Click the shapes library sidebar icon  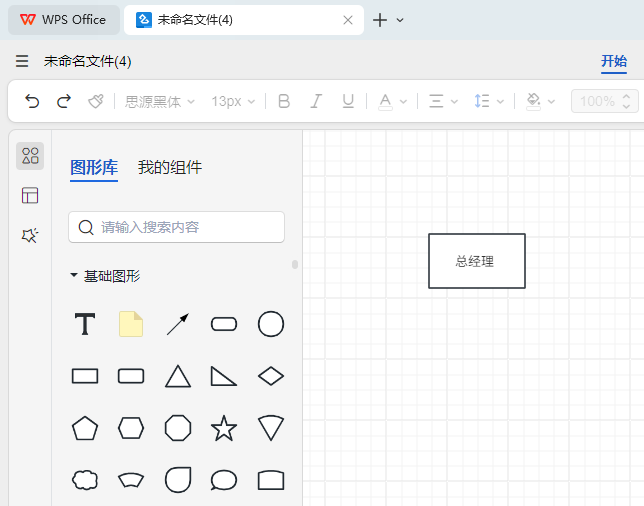[30, 156]
